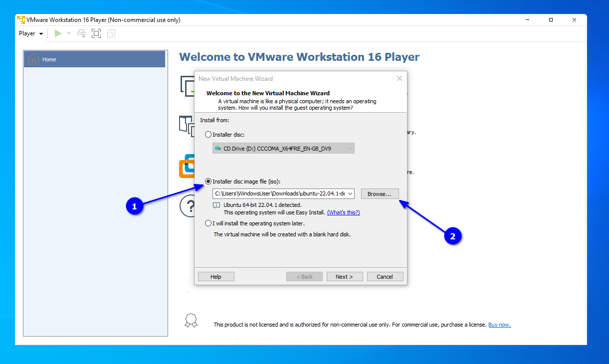Select the Installer disc radio button
This screenshot has height=364, width=609.
[x=208, y=135]
